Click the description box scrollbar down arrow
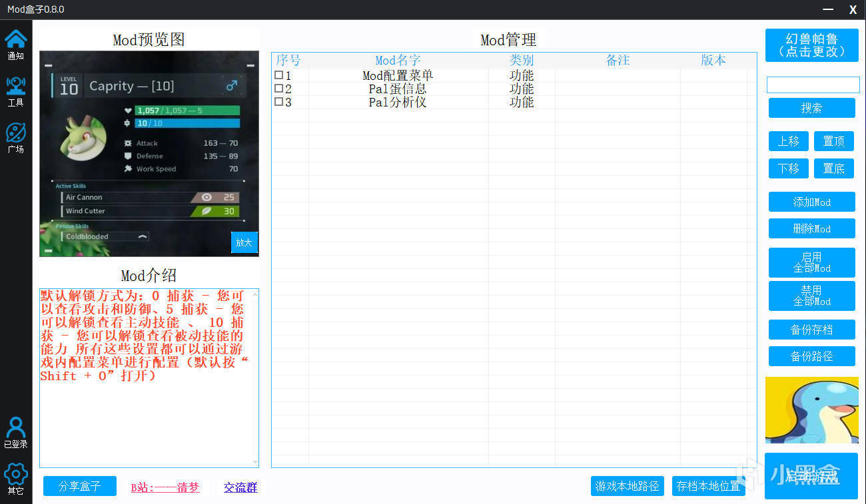 point(254,461)
